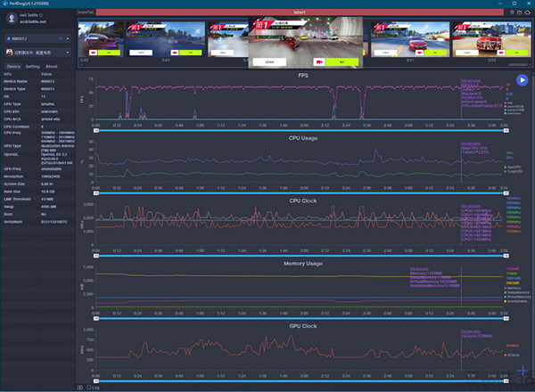Switch to the Setting tab
The height and width of the screenshot is (392, 535).
coord(32,66)
